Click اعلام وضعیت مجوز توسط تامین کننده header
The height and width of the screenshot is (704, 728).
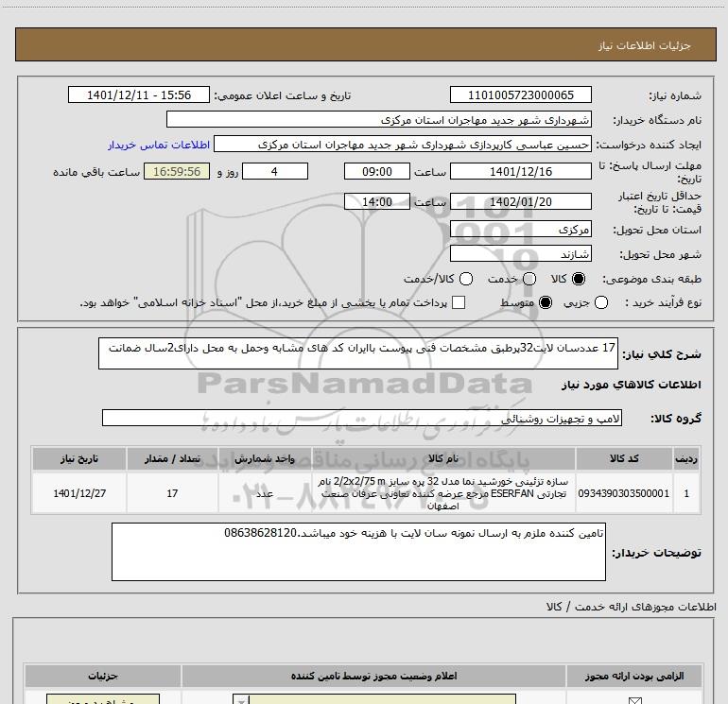point(373,676)
